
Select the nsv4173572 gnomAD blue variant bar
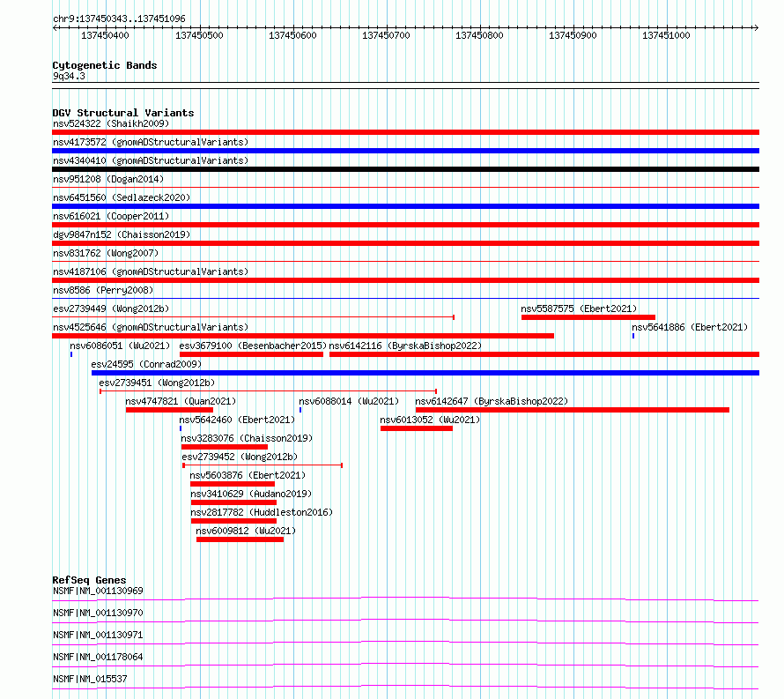(405, 151)
